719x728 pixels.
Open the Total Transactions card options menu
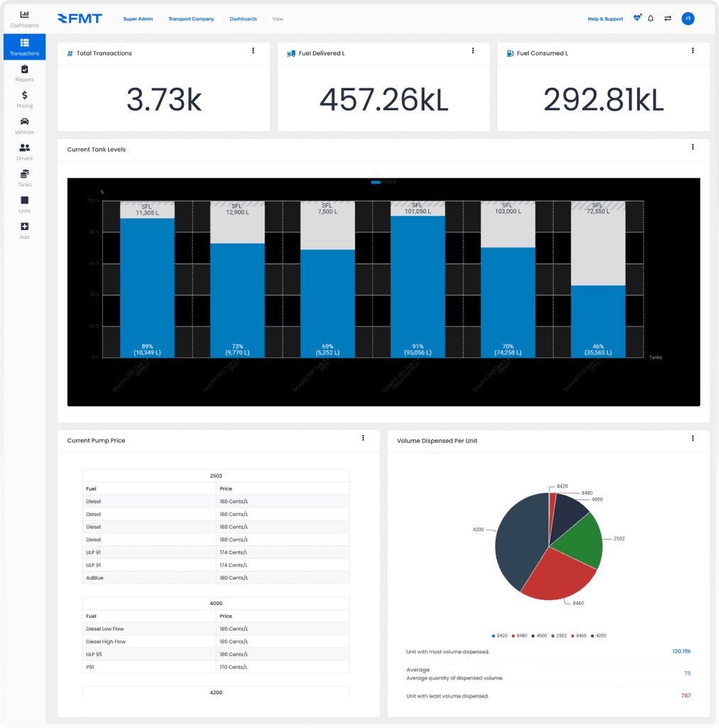(x=253, y=50)
